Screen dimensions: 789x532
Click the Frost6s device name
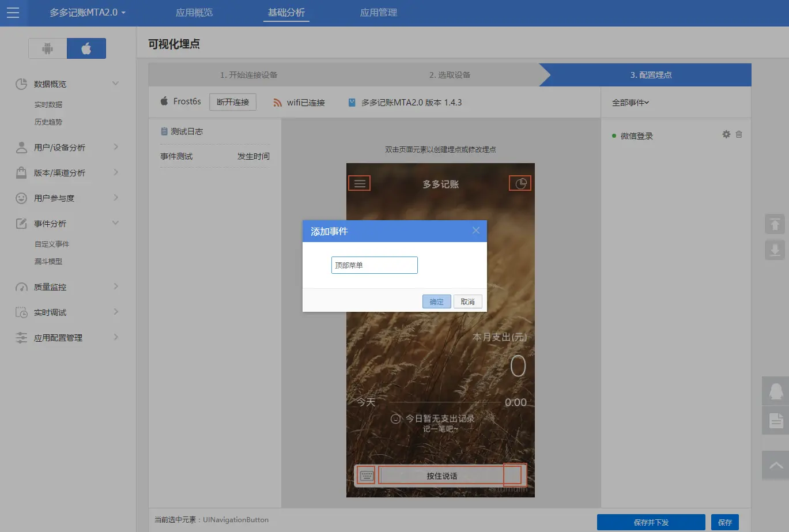[x=187, y=101]
